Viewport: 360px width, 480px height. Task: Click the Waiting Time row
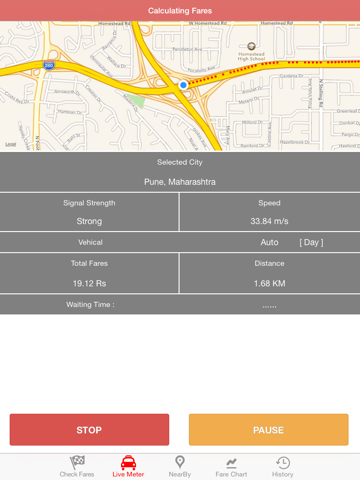180,305
